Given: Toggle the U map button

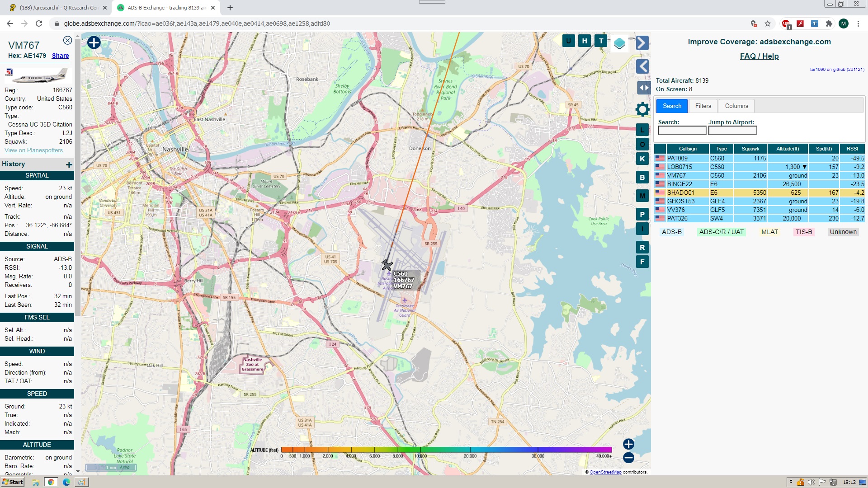Looking at the screenshot, I should pos(568,41).
